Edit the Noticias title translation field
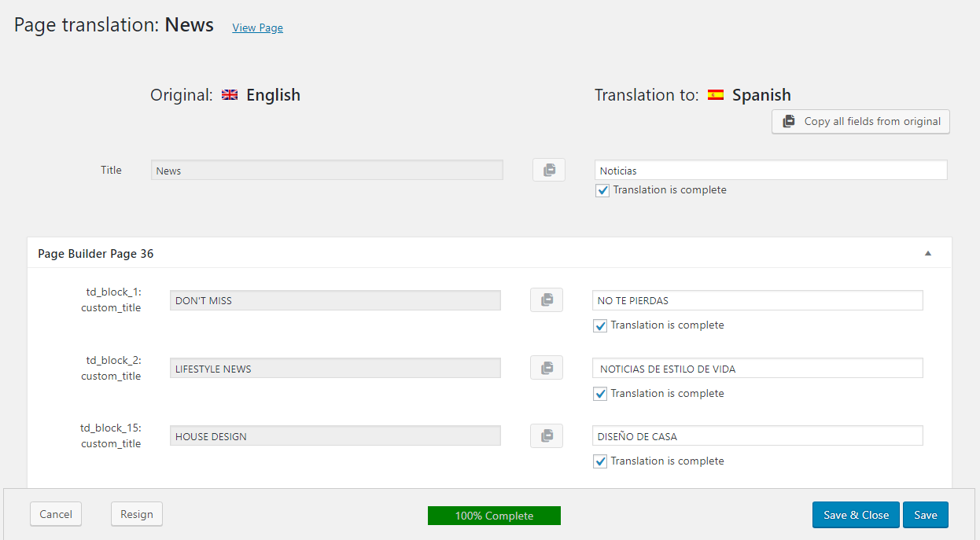The height and width of the screenshot is (540, 980). pos(771,170)
